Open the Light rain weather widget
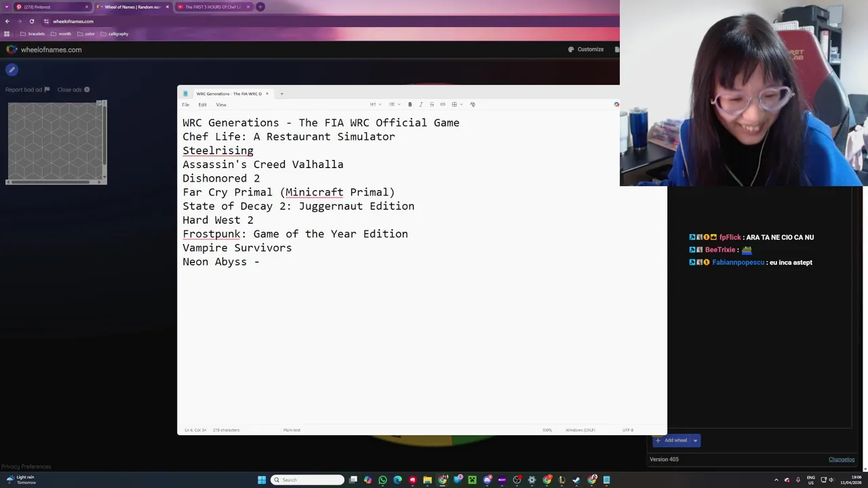This screenshot has width=868, height=488. point(20,480)
